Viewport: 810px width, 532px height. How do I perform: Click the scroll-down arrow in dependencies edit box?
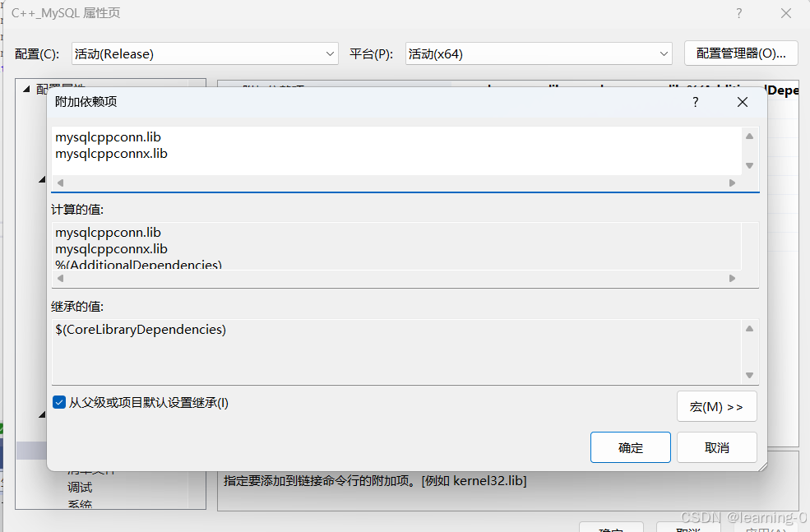pyautogui.click(x=749, y=166)
